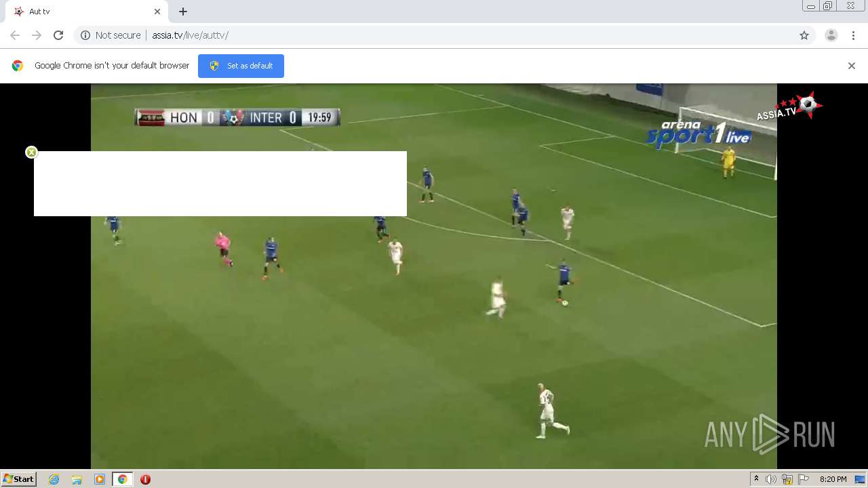
Task: Show hidden system tray icons
Action: coord(756,479)
